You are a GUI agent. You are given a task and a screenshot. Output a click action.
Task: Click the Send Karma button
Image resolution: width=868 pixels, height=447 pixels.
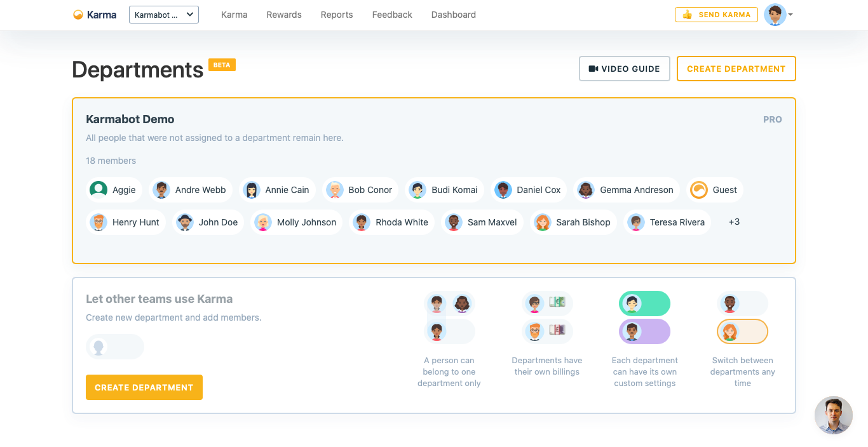[716, 15]
